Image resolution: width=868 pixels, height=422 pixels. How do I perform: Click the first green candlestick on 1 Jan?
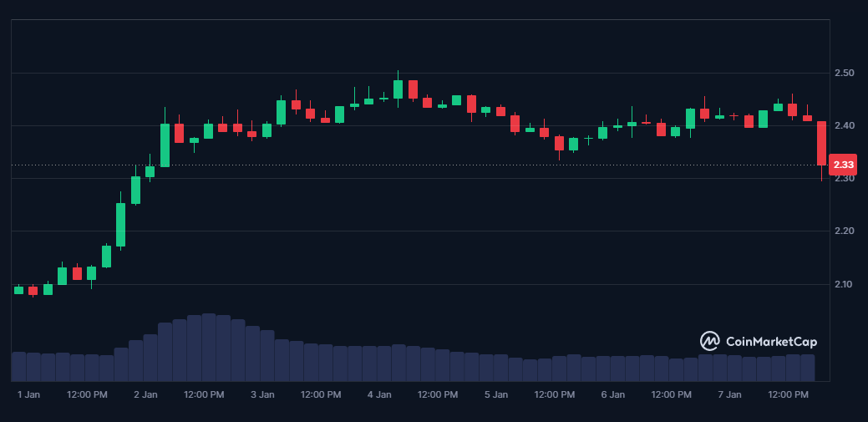click(19, 290)
